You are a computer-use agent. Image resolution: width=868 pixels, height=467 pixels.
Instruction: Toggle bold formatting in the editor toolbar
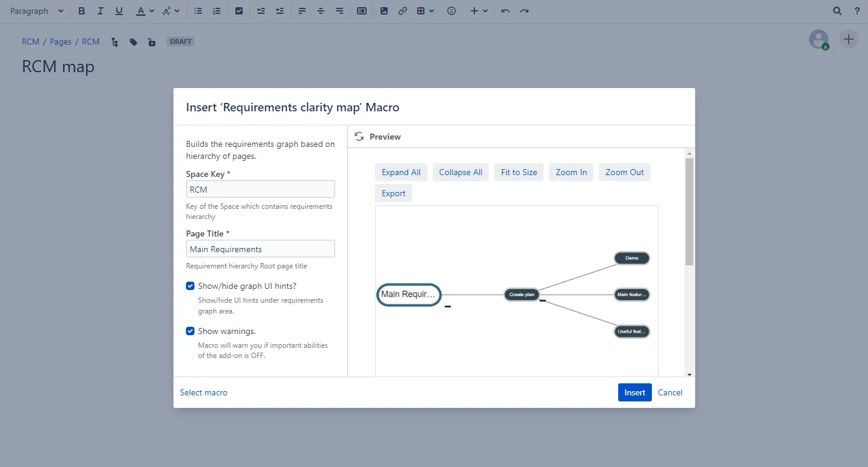click(82, 11)
